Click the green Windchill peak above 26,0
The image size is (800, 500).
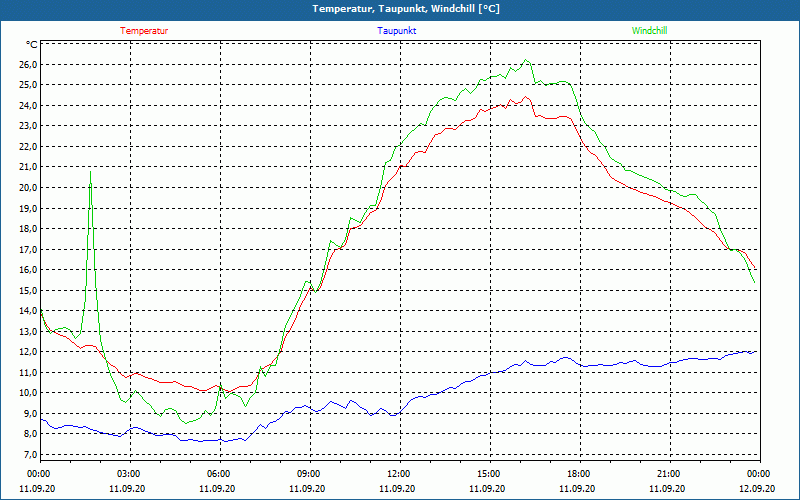(x=527, y=60)
